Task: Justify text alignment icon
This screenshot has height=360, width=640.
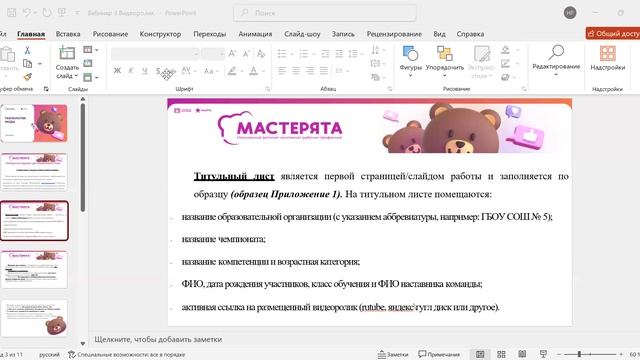Action: (324, 71)
